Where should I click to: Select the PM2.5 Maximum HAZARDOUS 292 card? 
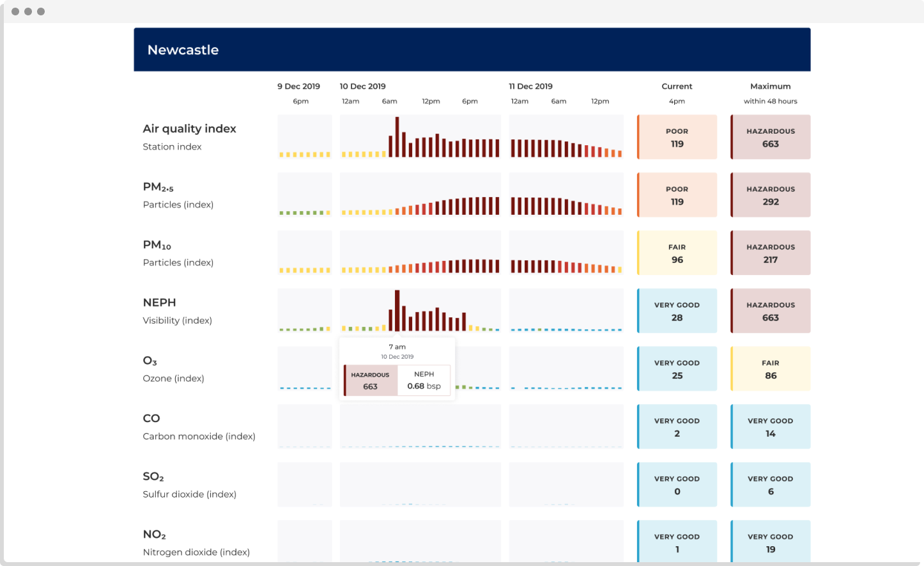point(770,195)
